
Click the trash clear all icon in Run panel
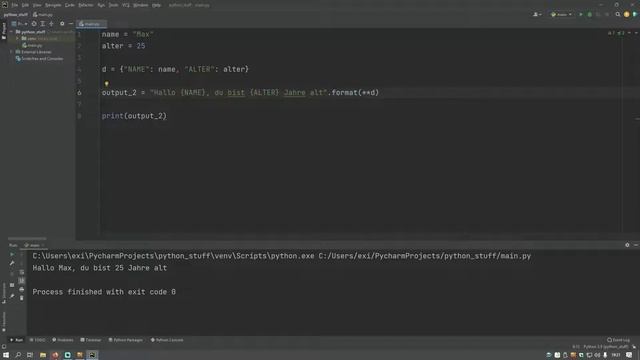(x=22, y=298)
